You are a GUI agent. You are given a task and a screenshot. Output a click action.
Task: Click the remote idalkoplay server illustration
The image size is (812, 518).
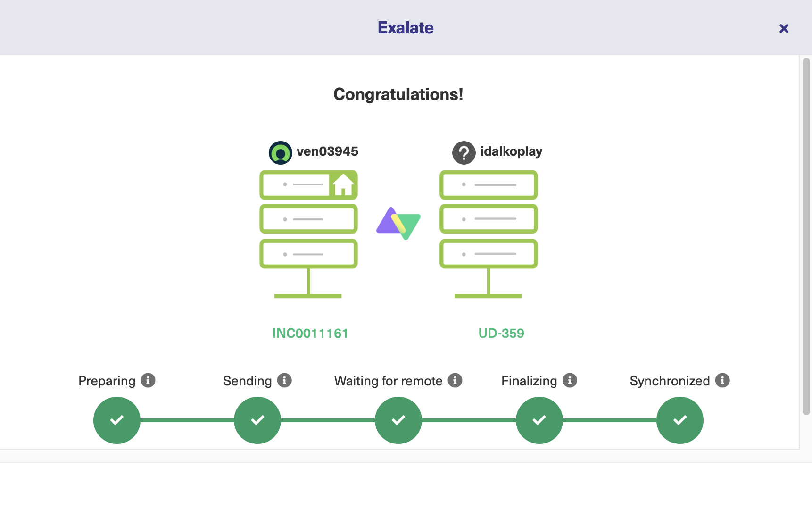pyautogui.click(x=489, y=234)
